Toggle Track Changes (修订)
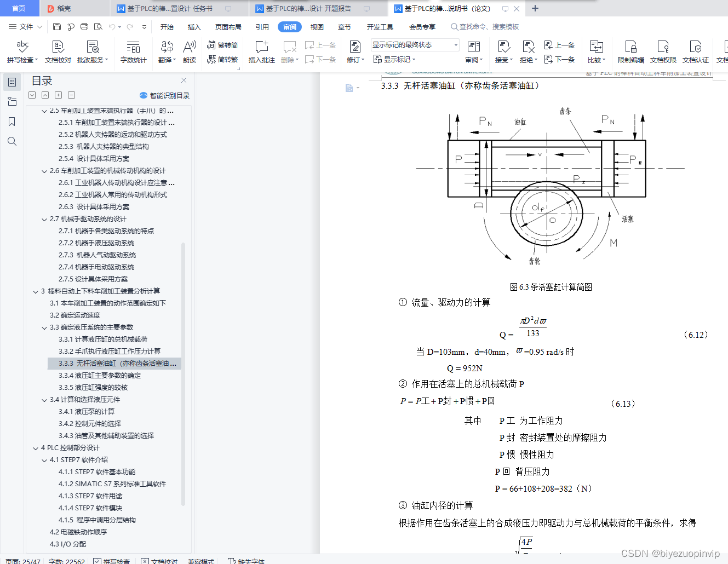Viewport: 728px width, 564px height. (x=355, y=52)
